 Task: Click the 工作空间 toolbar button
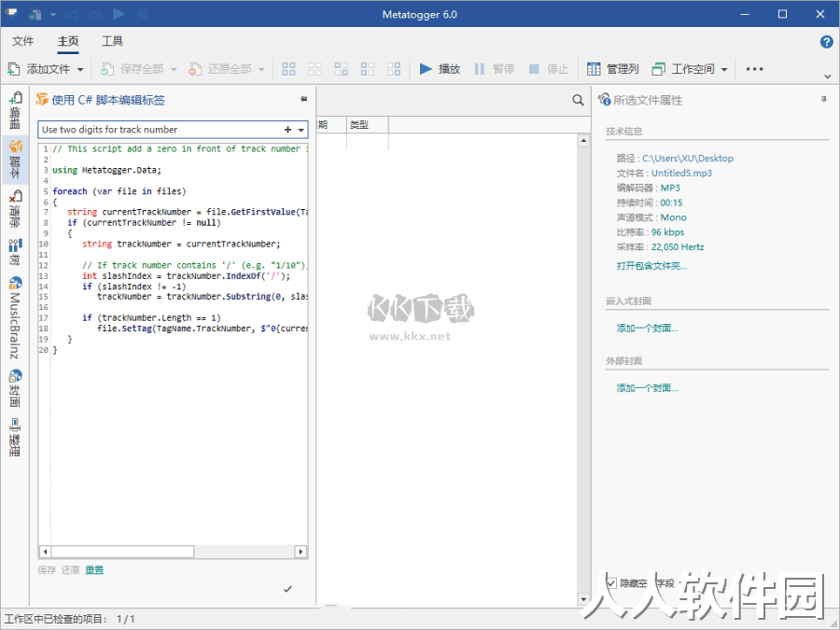683,69
